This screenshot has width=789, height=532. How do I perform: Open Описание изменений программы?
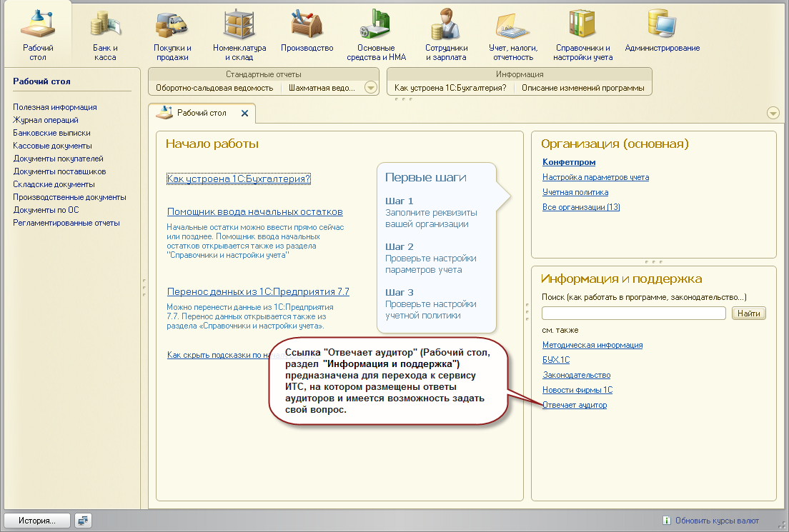(582, 88)
